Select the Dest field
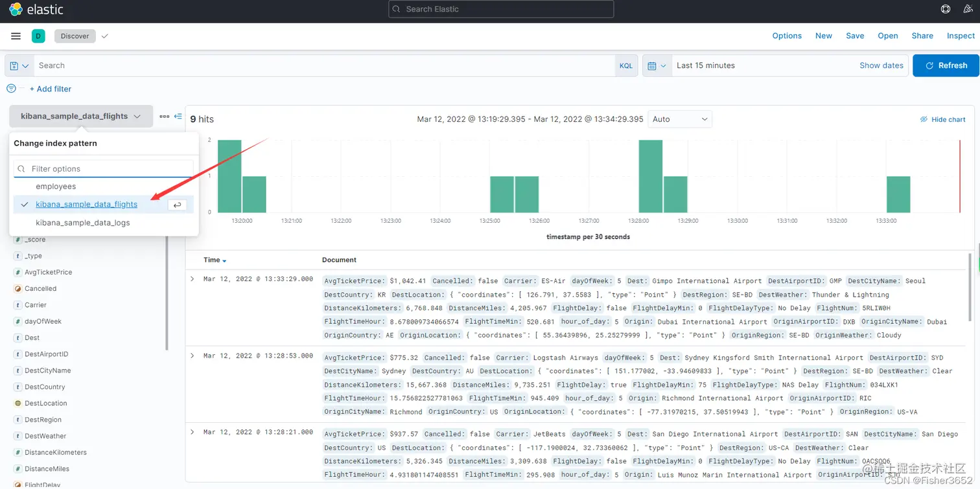This screenshot has width=980, height=489. [x=32, y=338]
